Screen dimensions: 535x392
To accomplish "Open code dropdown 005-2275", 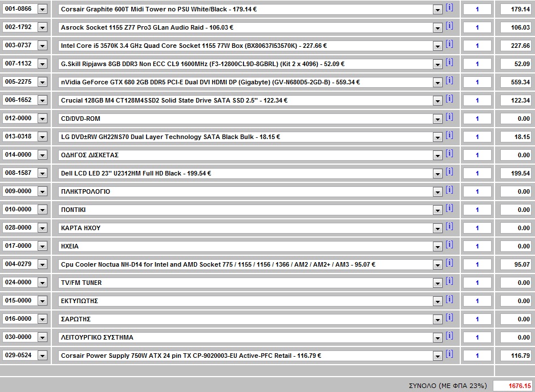I will 42,83.
